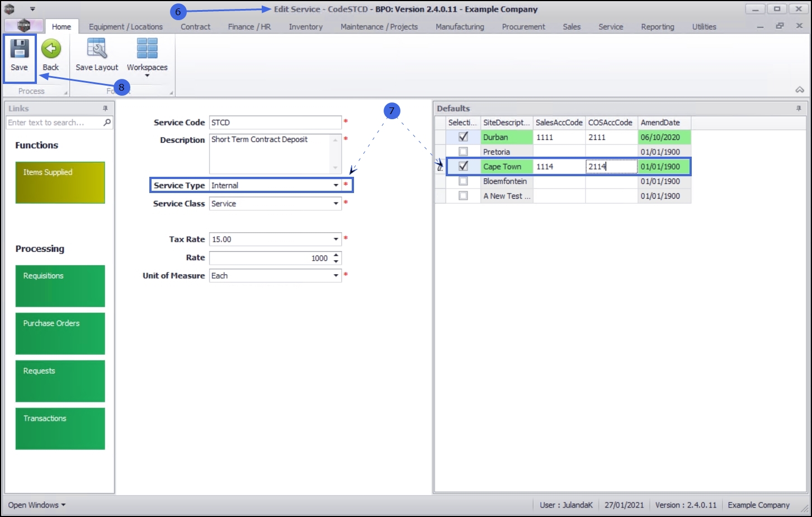Switch to the Inventory ribbon tab
The width and height of the screenshot is (812, 517).
coord(305,27)
